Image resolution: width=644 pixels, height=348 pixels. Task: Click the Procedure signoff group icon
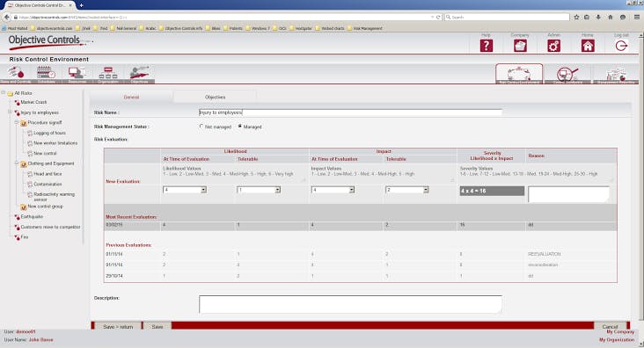pyautogui.click(x=24, y=123)
